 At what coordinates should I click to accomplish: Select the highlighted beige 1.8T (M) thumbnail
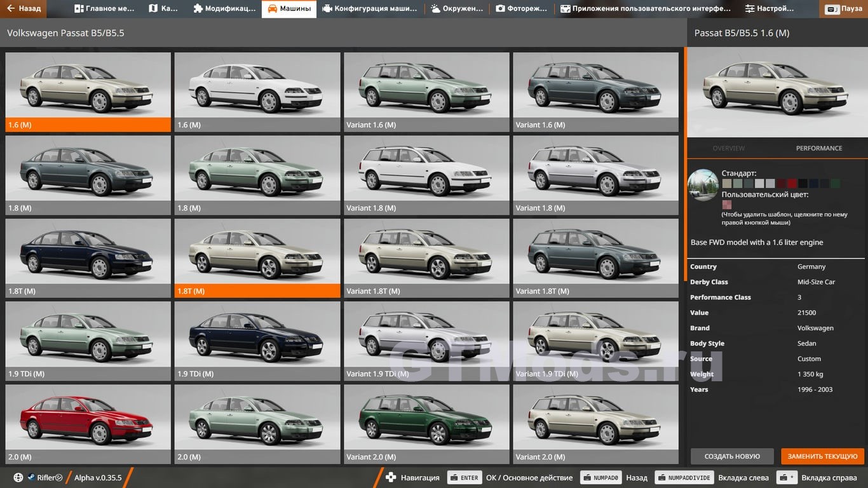pyautogui.click(x=257, y=259)
